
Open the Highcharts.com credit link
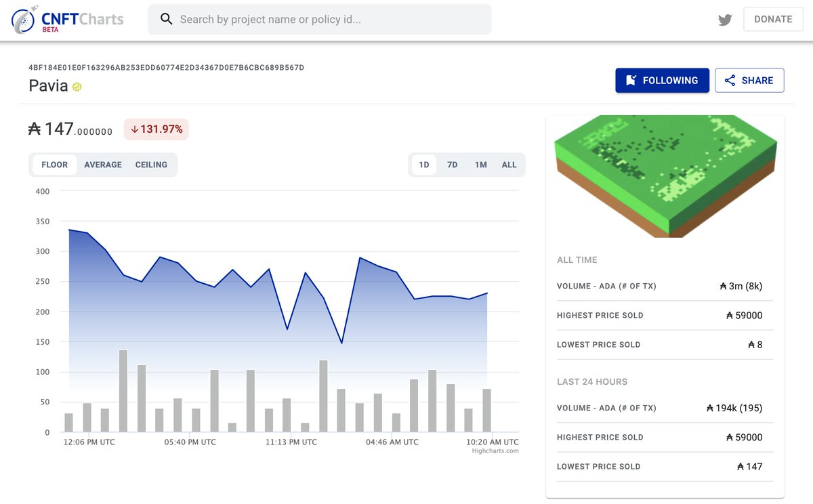[496, 450]
